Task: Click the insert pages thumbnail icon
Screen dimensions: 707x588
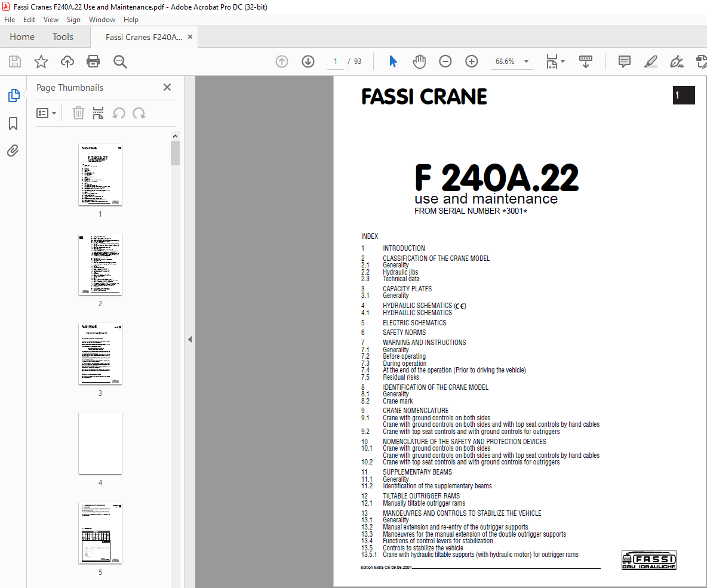Action: click(98, 113)
